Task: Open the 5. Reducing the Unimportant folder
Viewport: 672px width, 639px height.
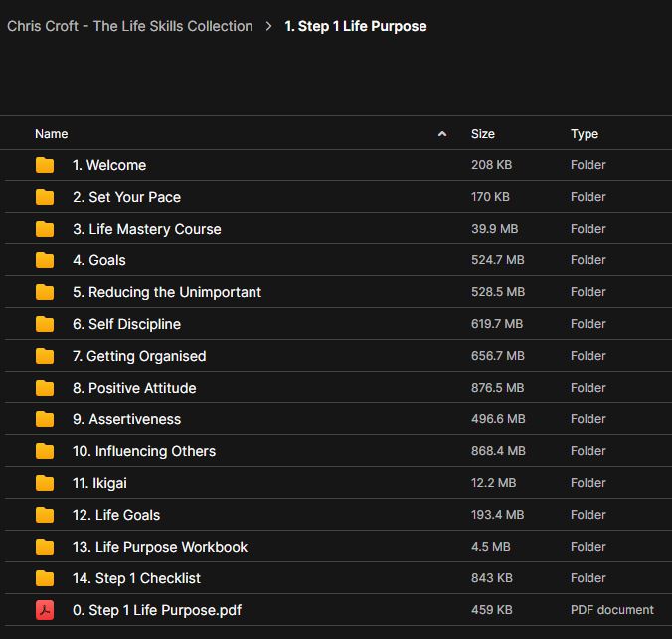Action: click(x=167, y=292)
